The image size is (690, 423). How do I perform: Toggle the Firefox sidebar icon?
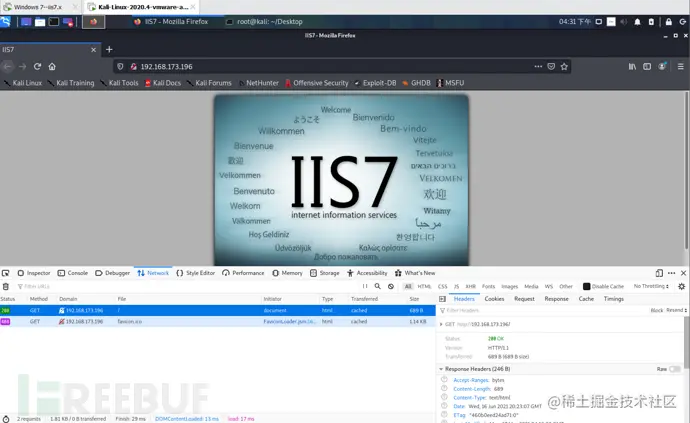coord(647,66)
